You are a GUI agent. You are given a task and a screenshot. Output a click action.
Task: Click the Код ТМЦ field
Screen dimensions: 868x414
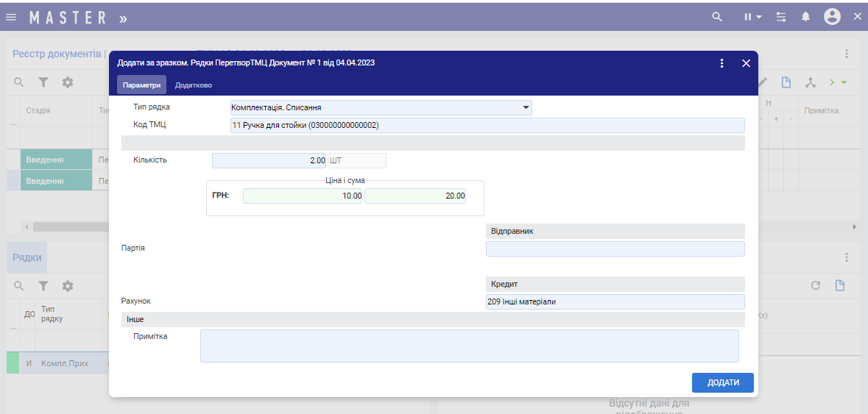coord(487,125)
